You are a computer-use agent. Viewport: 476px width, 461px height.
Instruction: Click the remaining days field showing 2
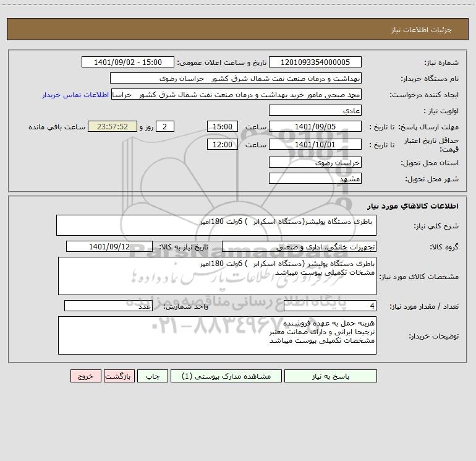(165, 126)
